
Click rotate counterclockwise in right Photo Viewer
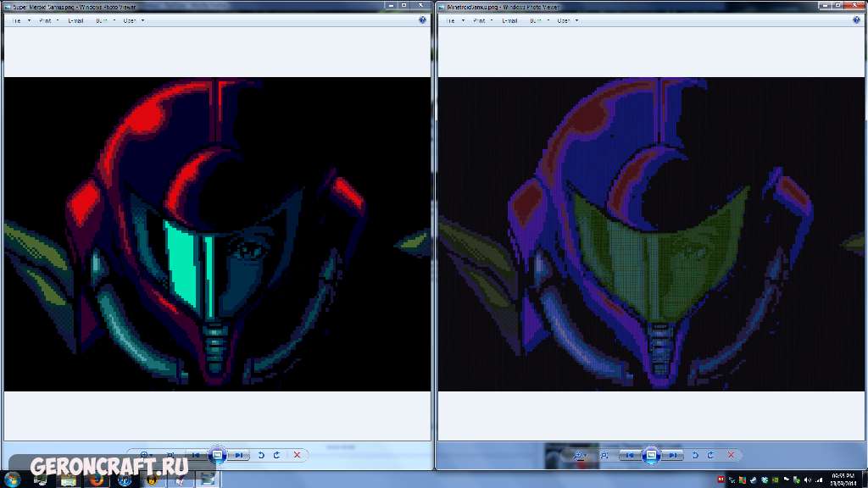tap(694, 455)
